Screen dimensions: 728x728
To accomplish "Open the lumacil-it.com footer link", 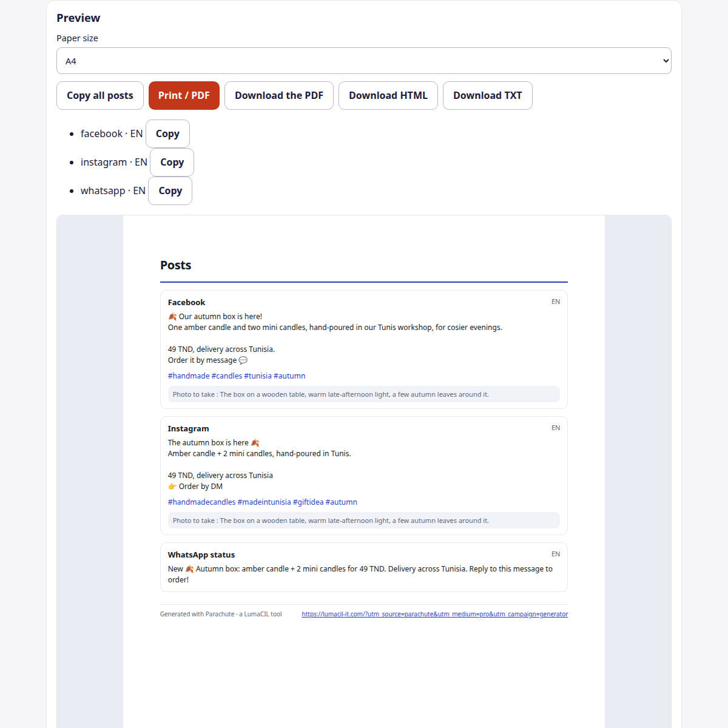I will (x=435, y=614).
